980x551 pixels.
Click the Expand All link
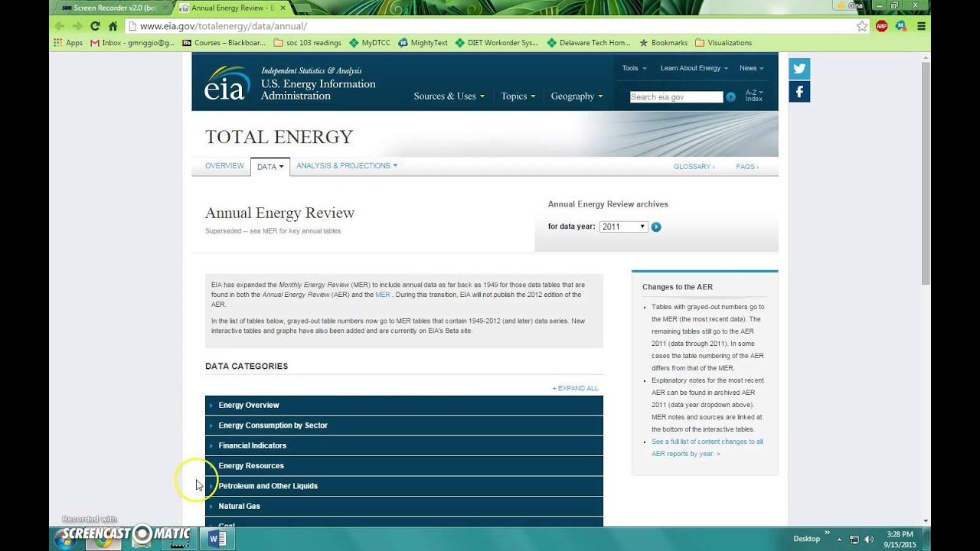tap(576, 388)
